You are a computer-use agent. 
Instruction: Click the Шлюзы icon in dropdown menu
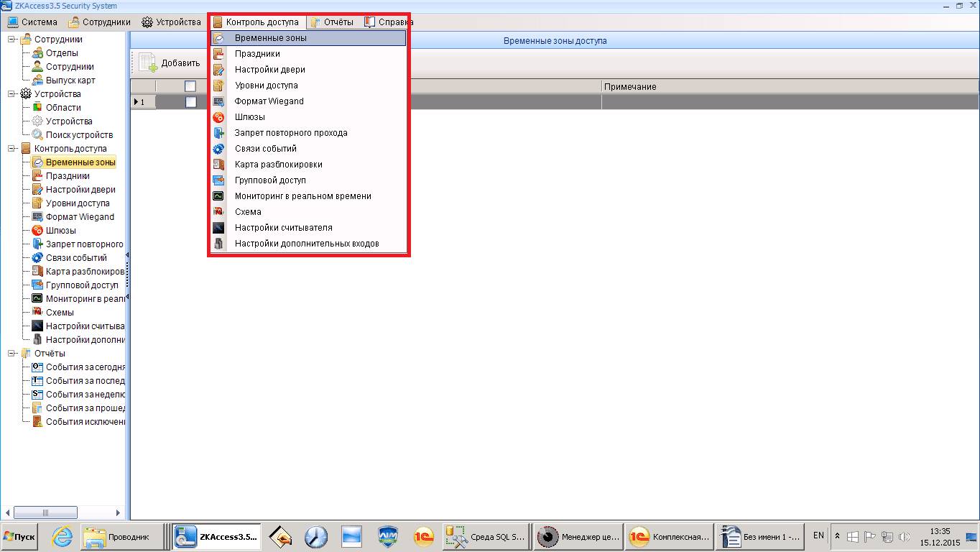pyautogui.click(x=219, y=117)
